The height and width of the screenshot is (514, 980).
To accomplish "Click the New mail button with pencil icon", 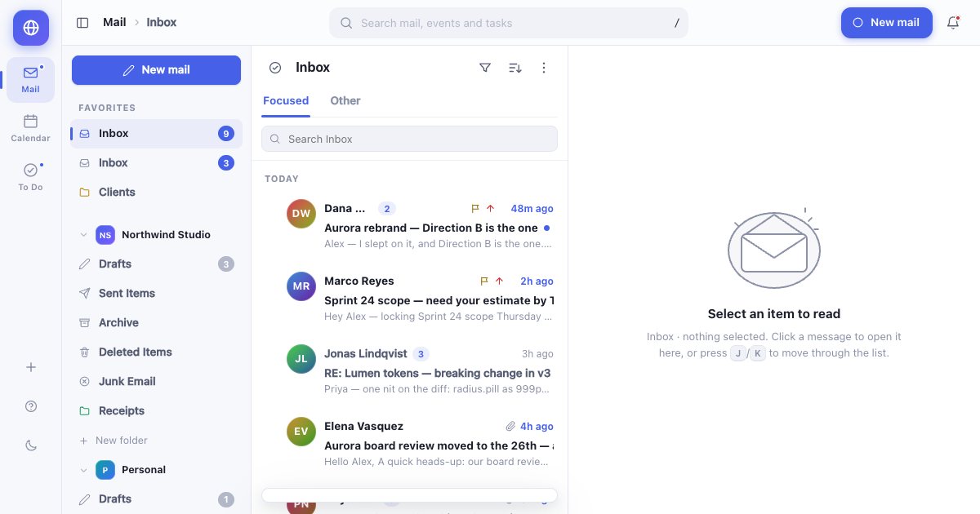I will [156, 70].
